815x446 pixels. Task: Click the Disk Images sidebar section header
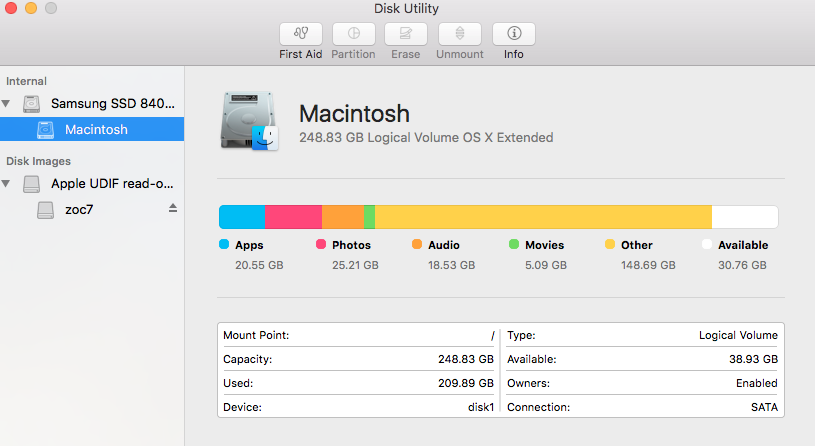point(38,161)
